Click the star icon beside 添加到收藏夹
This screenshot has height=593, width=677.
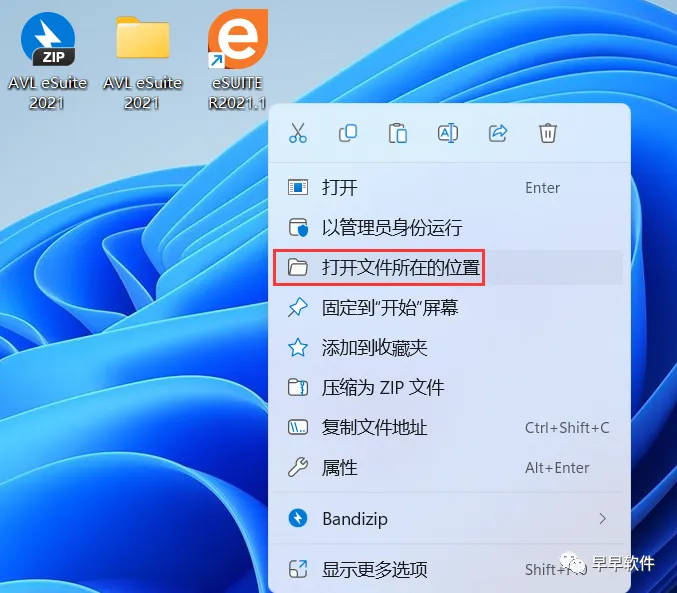click(x=298, y=348)
